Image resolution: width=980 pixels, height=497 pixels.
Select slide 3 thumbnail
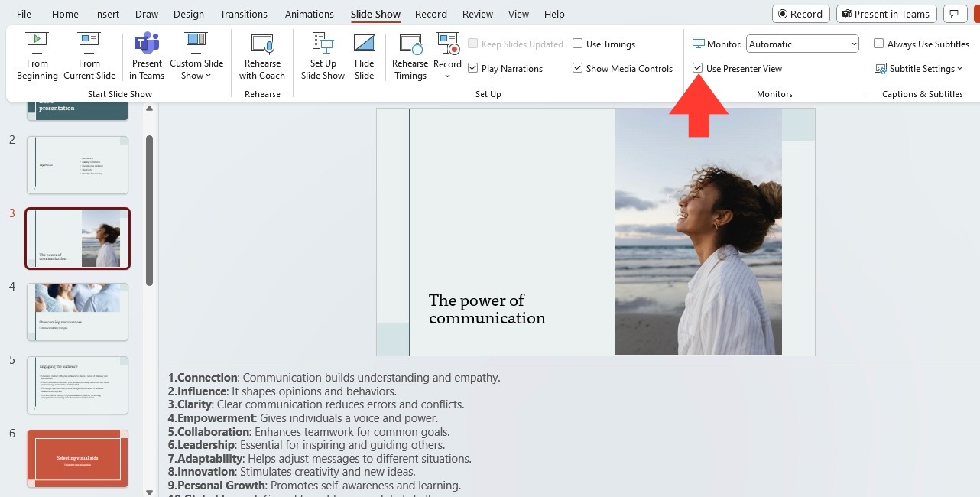tap(78, 239)
